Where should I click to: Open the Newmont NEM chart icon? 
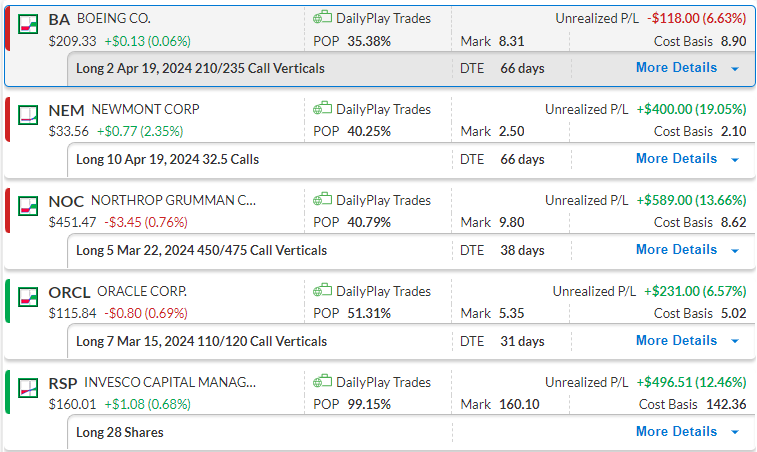(x=28, y=115)
